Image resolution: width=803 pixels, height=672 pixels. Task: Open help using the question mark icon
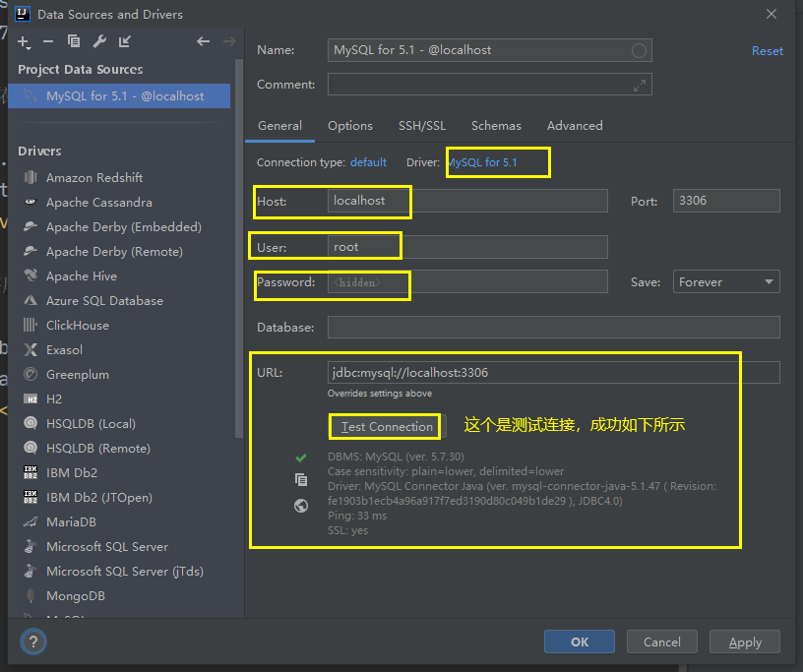tap(32, 641)
